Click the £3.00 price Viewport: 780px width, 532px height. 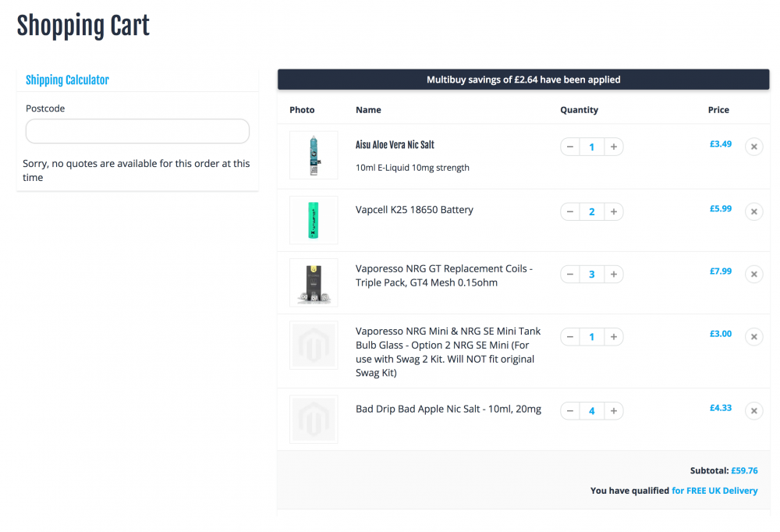[x=721, y=334]
